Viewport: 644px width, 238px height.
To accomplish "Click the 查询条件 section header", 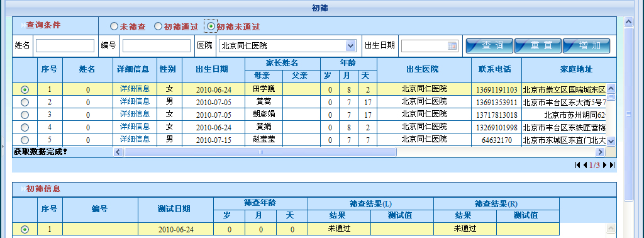I will click(43, 25).
